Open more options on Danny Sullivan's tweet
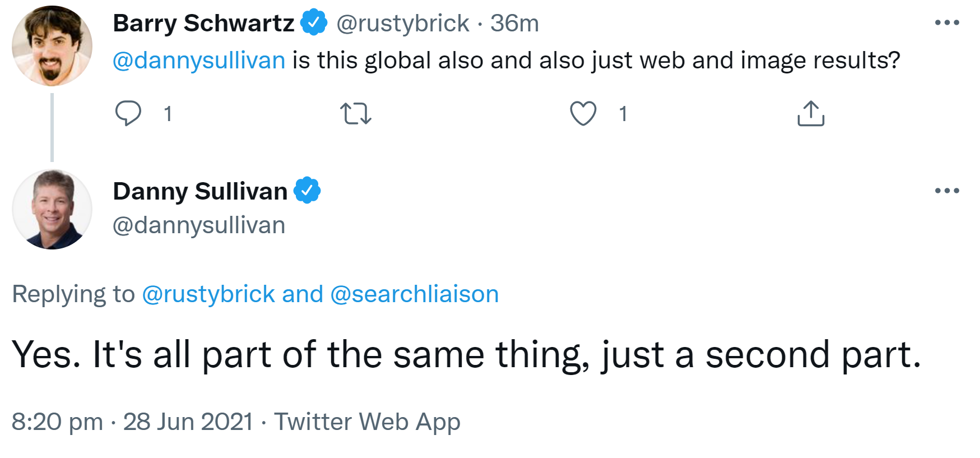Screen dimensions: 980x458 click(x=947, y=191)
